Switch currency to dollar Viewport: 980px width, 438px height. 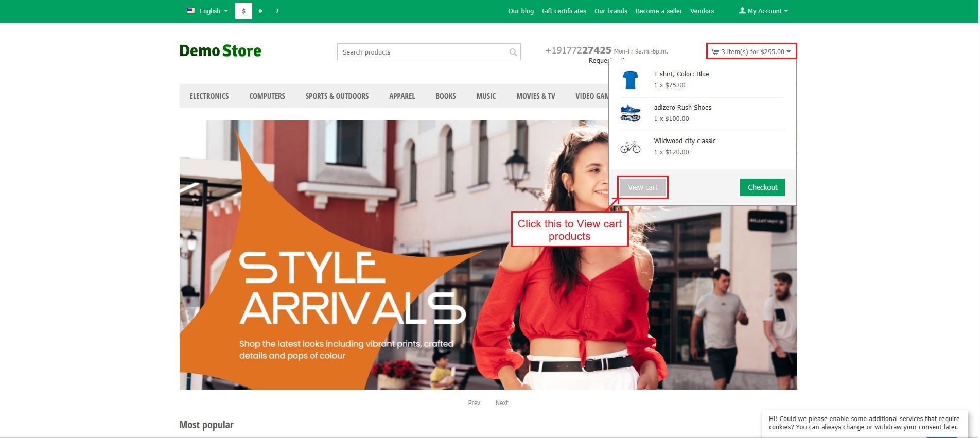click(x=243, y=11)
